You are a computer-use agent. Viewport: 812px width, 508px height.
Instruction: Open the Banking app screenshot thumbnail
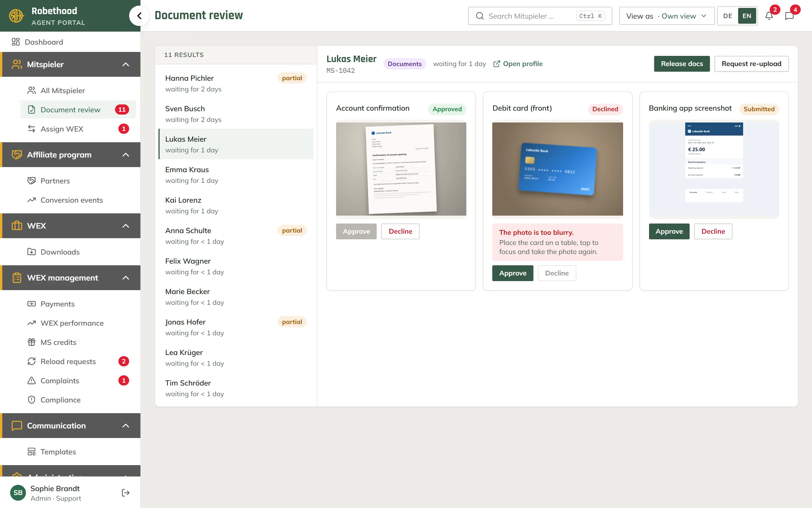(x=714, y=169)
